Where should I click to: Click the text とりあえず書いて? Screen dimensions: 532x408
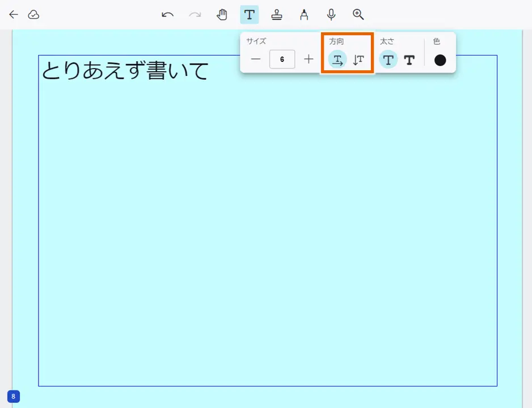(x=125, y=69)
